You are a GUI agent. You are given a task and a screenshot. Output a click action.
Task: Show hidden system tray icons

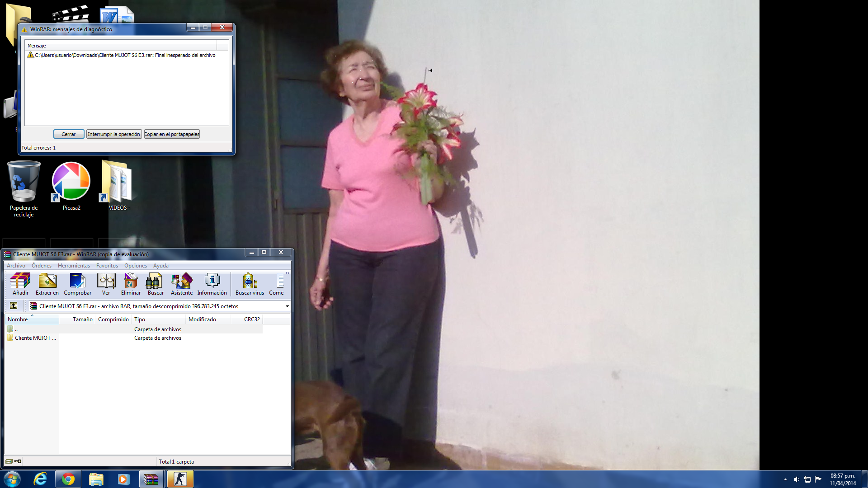pyautogui.click(x=785, y=479)
